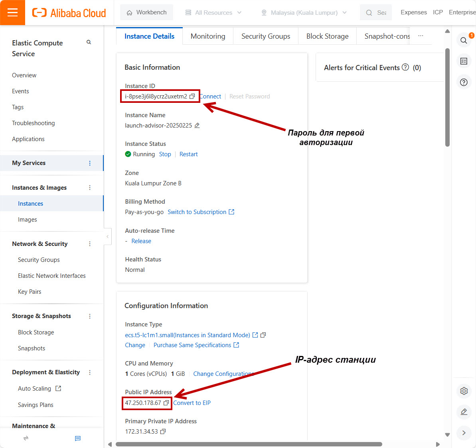Switch to the Monitoring tab
The width and height of the screenshot is (476, 448).
click(208, 36)
